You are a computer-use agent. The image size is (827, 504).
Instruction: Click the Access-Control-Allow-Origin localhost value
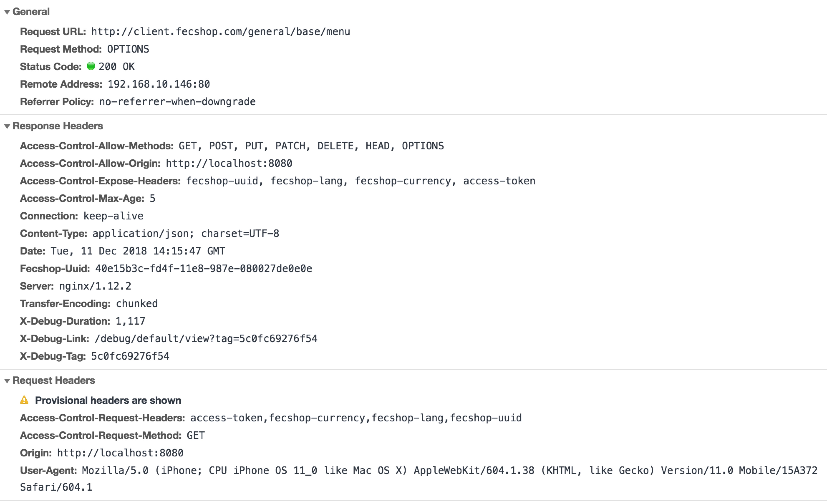tap(229, 163)
